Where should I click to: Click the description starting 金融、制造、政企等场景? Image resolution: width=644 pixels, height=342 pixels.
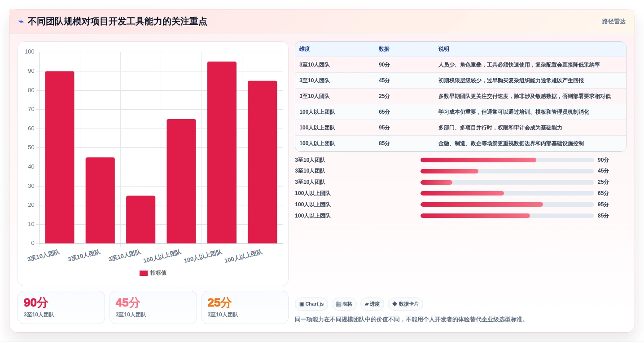pyautogui.click(x=511, y=143)
